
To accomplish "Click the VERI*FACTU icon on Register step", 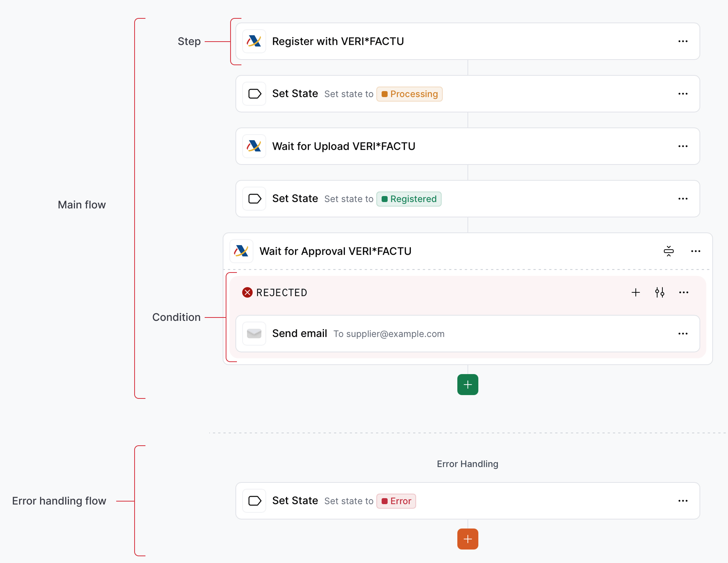I will (254, 41).
